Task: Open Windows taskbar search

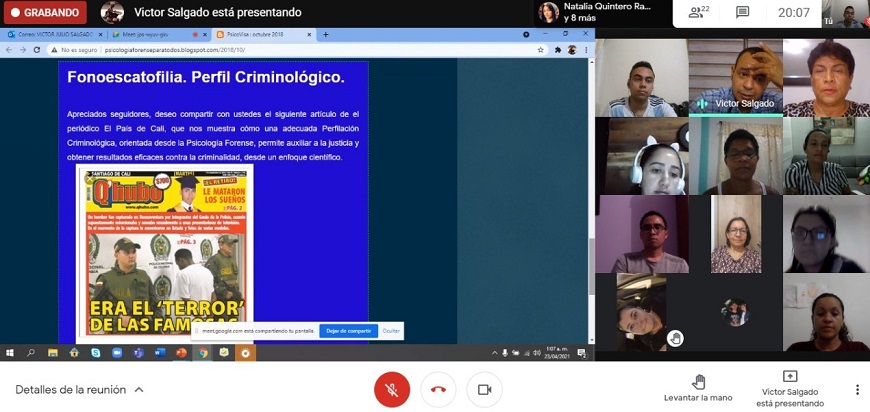Action: [31, 353]
